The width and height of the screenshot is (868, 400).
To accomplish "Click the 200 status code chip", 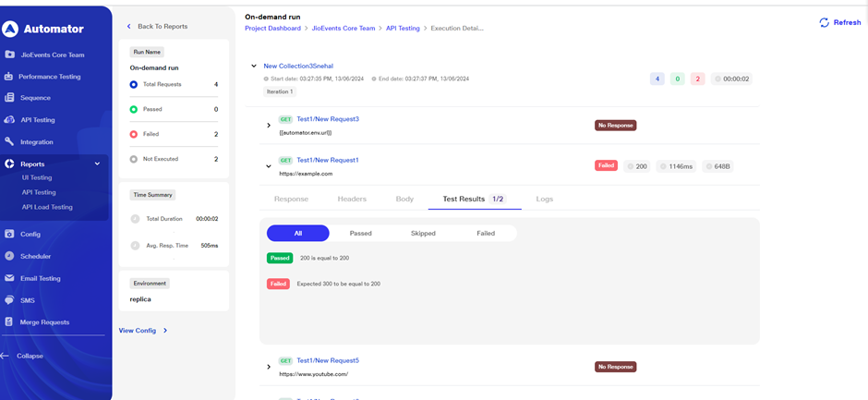I will click(637, 166).
